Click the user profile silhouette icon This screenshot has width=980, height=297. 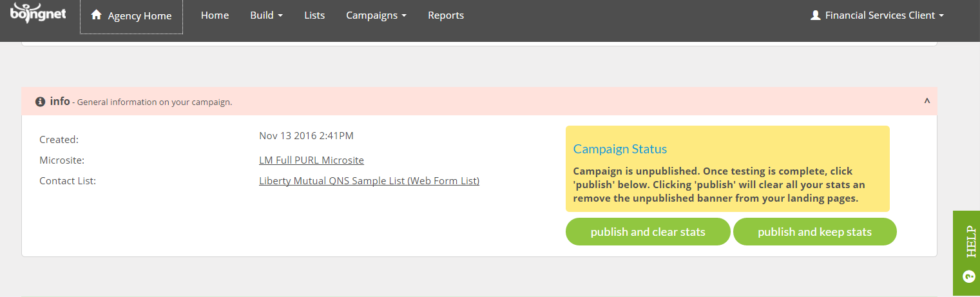tap(815, 15)
